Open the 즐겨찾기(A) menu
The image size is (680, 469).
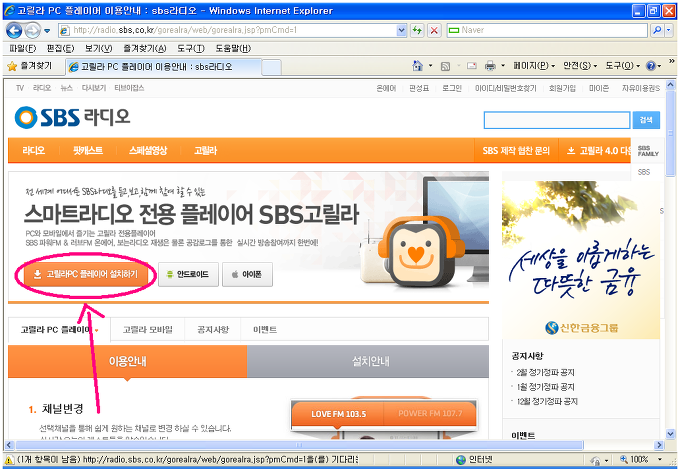(x=144, y=48)
